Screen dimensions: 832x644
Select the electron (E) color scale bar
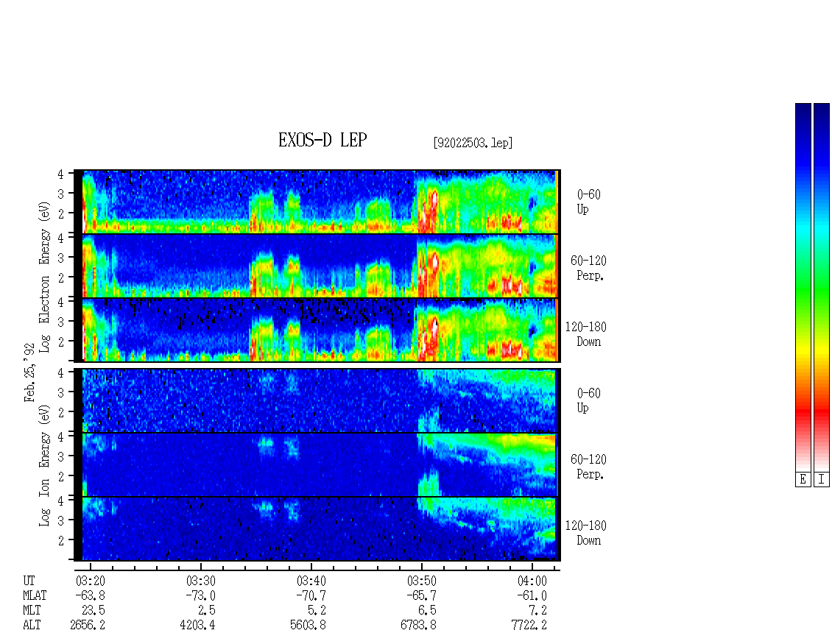(x=803, y=287)
